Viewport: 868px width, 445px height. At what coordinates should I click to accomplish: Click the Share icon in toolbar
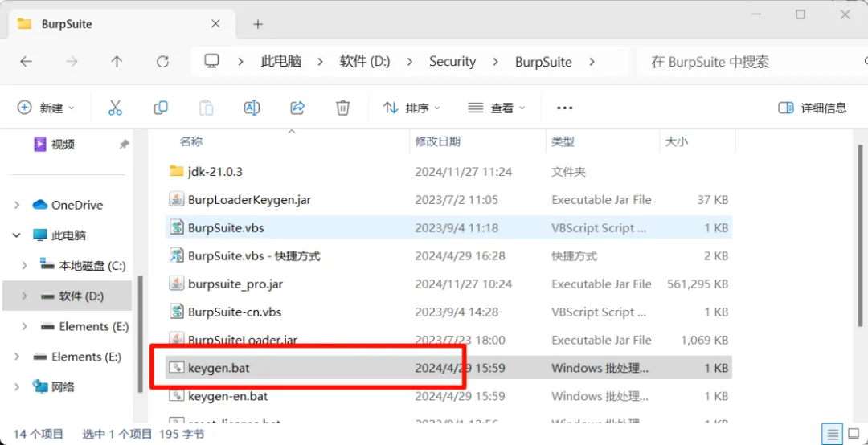[x=298, y=108]
